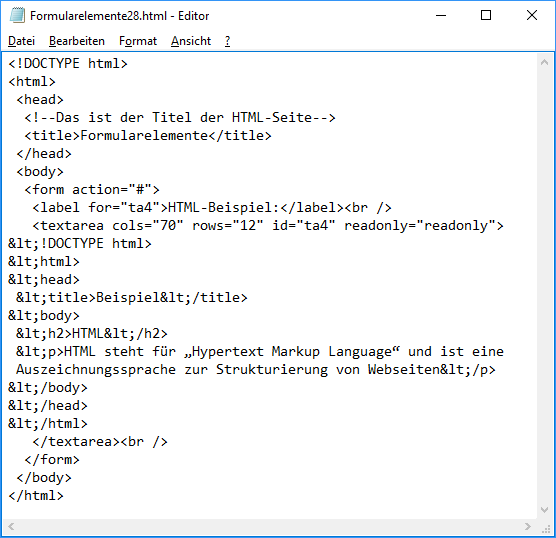Open the Ansicht menu
556x538 pixels.
click(191, 41)
